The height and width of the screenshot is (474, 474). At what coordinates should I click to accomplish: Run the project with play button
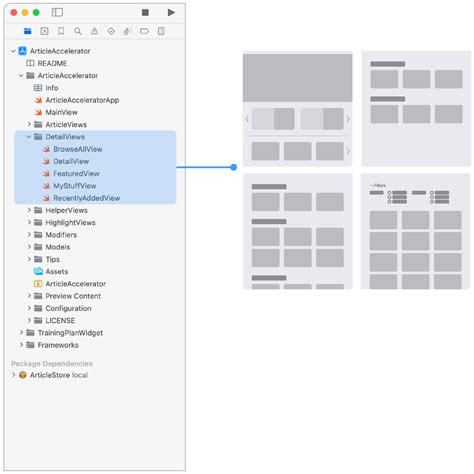tap(171, 13)
